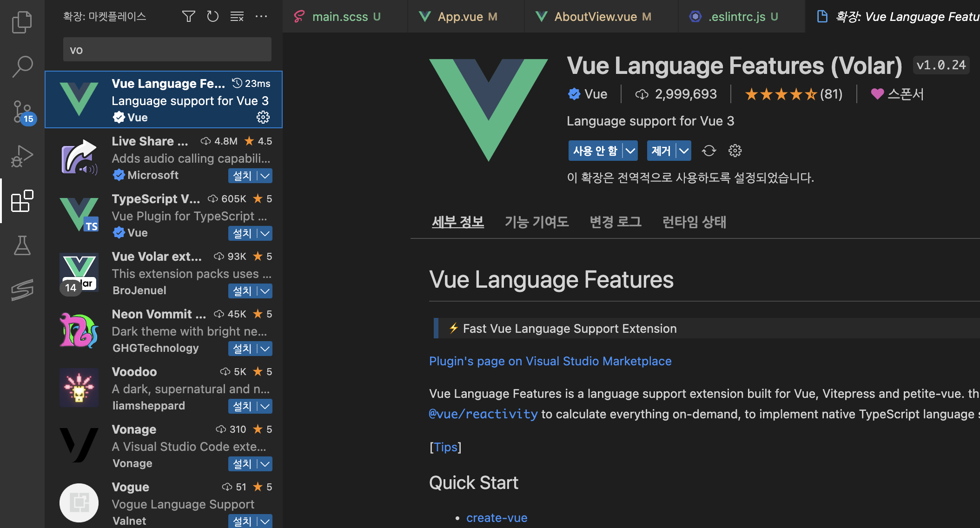
Task: Open the Search view in activity bar
Action: (x=22, y=66)
